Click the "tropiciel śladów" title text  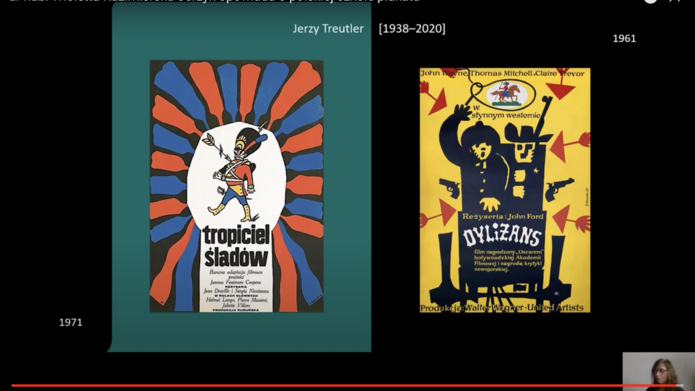[236, 247]
